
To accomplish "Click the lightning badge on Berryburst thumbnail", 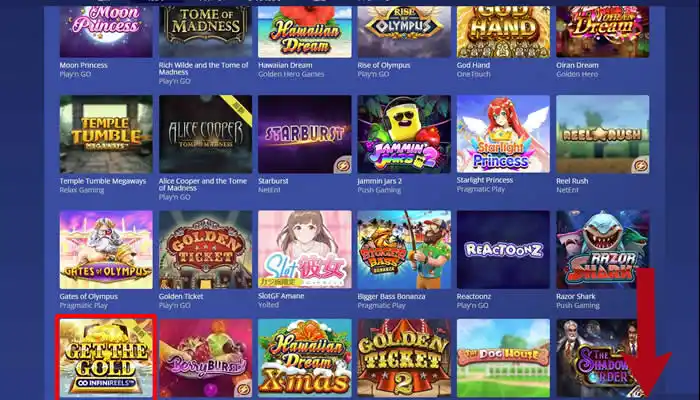I will pos(243,389).
